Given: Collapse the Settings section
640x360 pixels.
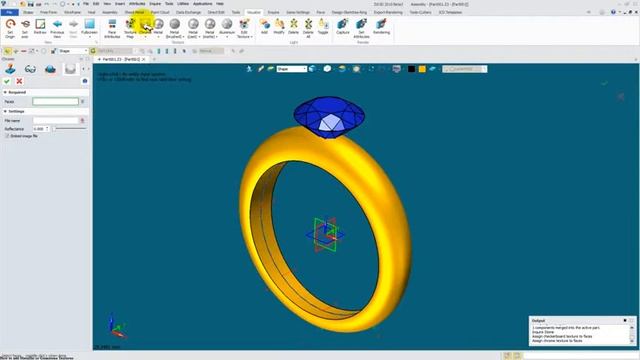Looking at the screenshot, I should pos(5,111).
